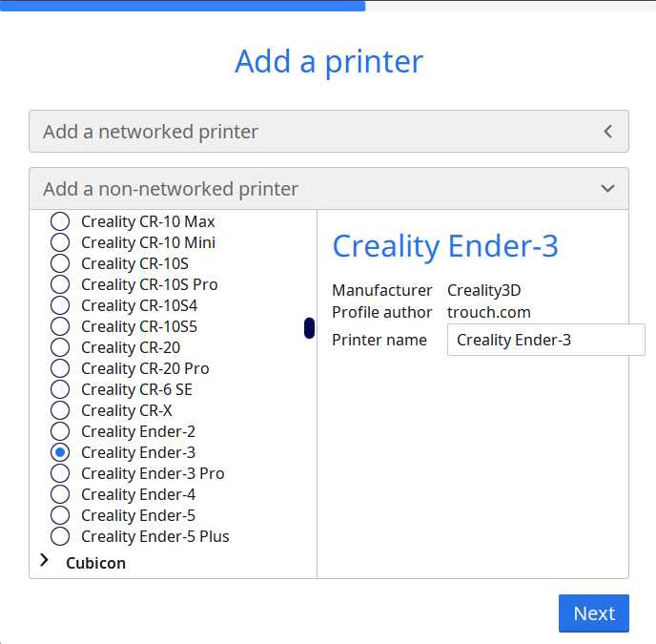Pick the Creality Ender-4 printer
656x644 pixels.
pos(60,494)
